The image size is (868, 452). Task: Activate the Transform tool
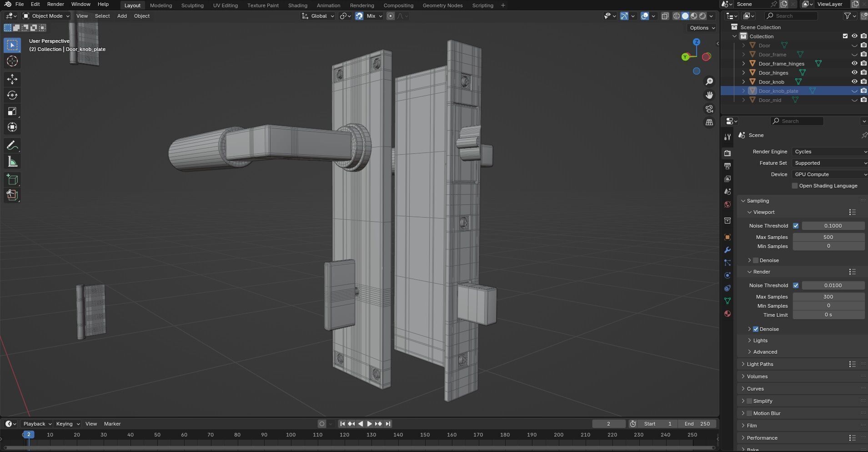tap(12, 127)
